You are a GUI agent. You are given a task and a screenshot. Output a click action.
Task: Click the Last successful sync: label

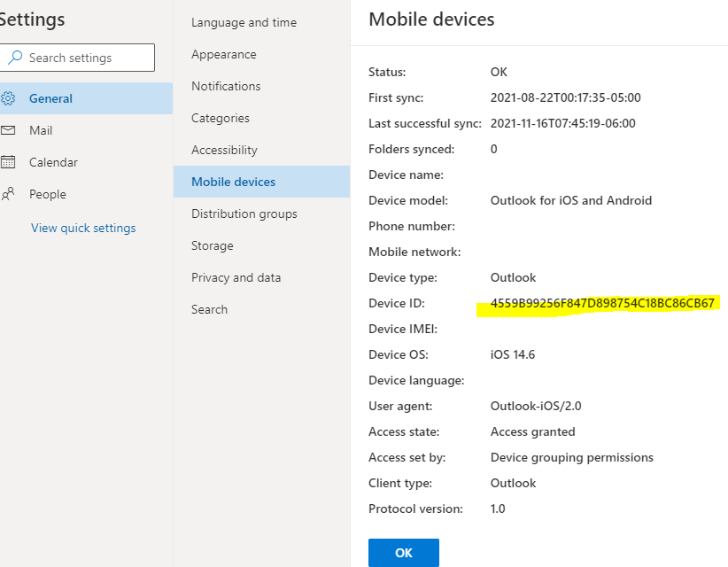point(425,123)
